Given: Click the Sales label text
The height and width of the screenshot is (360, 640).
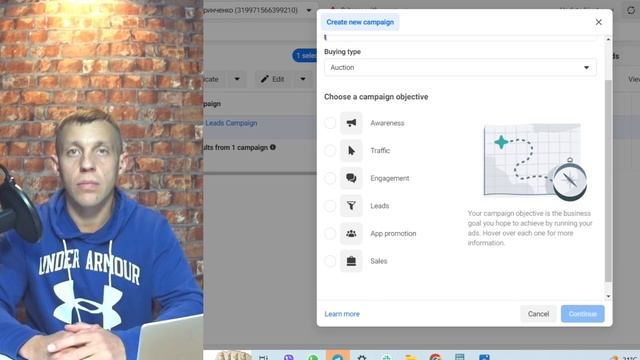Looking at the screenshot, I should (x=378, y=261).
